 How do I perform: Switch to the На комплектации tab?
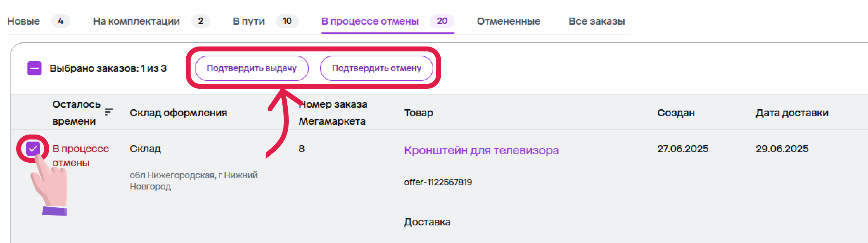(136, 21)
